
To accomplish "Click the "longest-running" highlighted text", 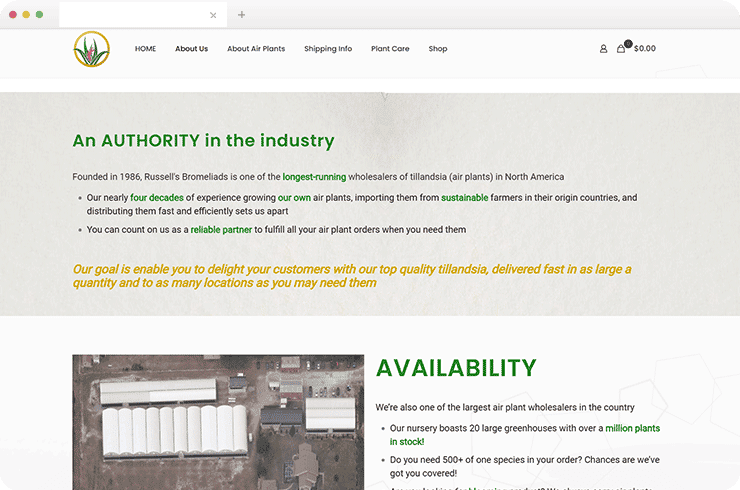I will coord(314,177).
